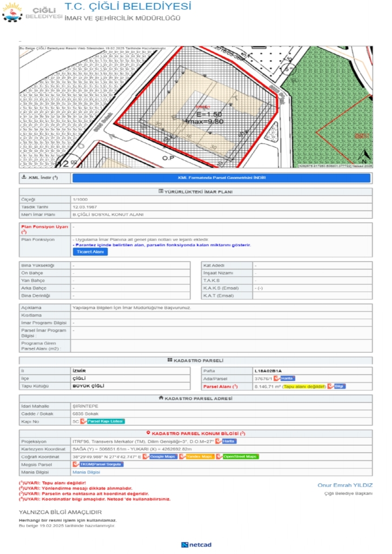Viewport: 392px width, 554px height.
Task: Click the red pin icon beside KADASTRO PARSEL KONUM BİLGİSİ
Action: point(148,433)
